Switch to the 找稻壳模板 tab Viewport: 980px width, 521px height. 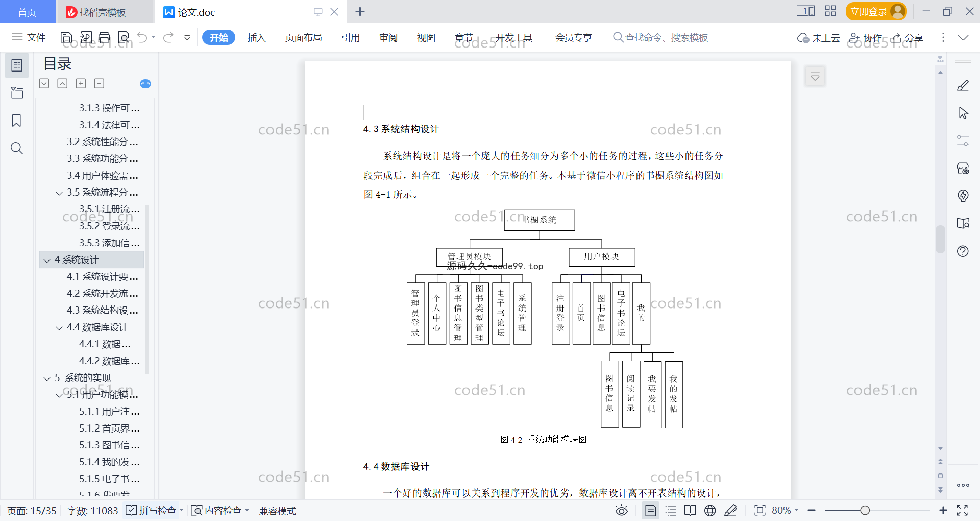point(105,12)
